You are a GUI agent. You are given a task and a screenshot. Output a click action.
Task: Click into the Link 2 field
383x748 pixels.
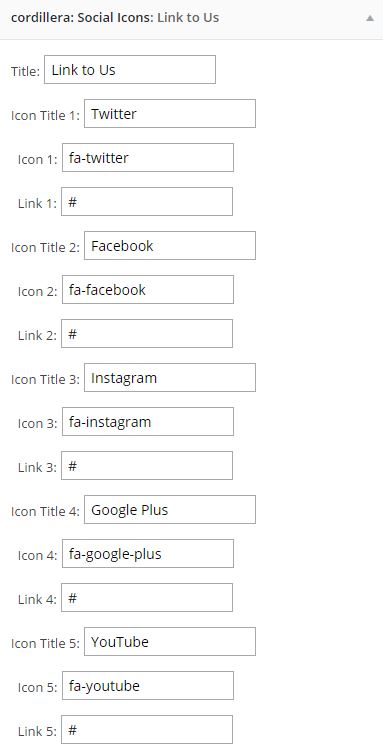click(x=147, y=333)
